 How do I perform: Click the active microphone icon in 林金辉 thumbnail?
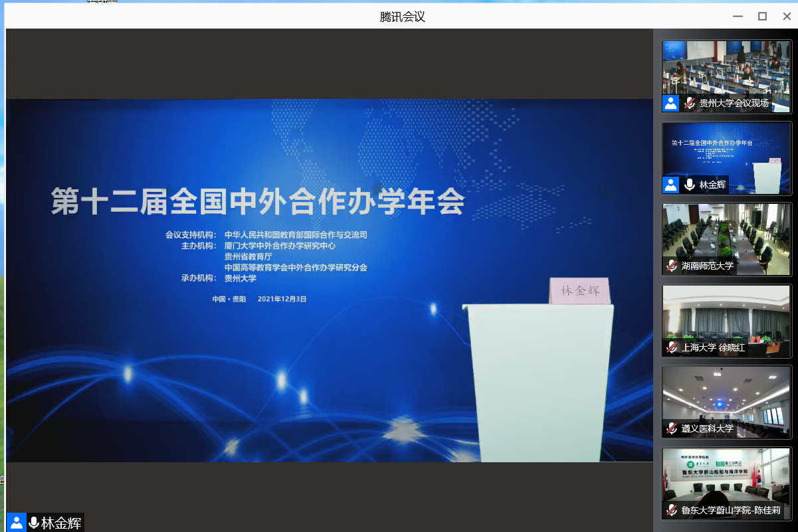click(x=690, y=185)
